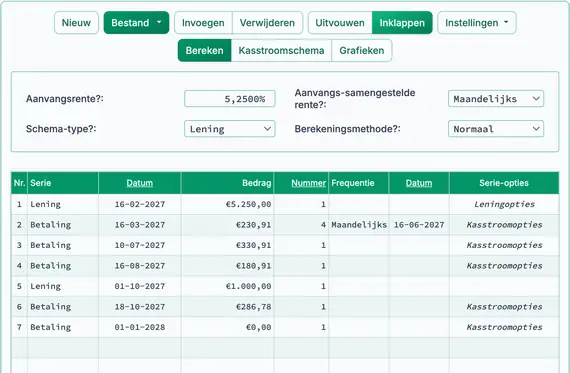
Task: Open the Instellingen dropdown
Action: (477, 23)
